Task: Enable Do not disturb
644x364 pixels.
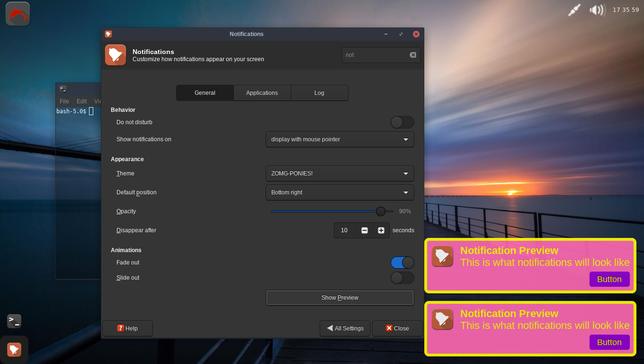Action: [402, 122]
